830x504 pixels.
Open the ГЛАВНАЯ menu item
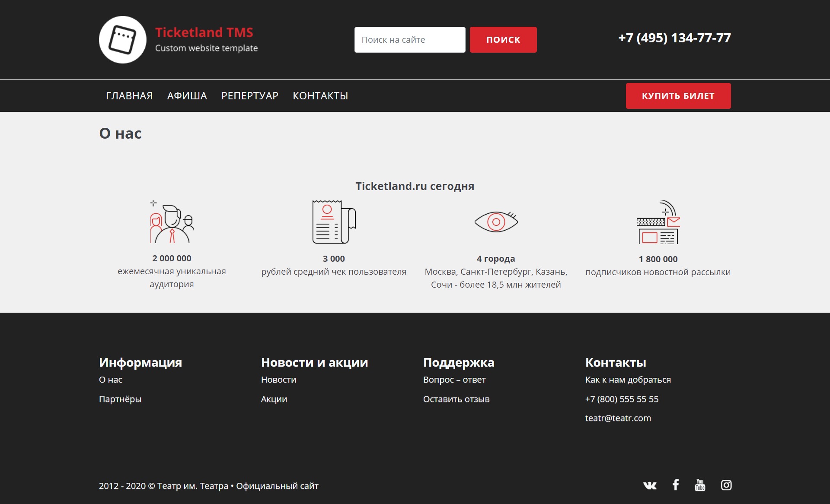click(x=129, y=96)
